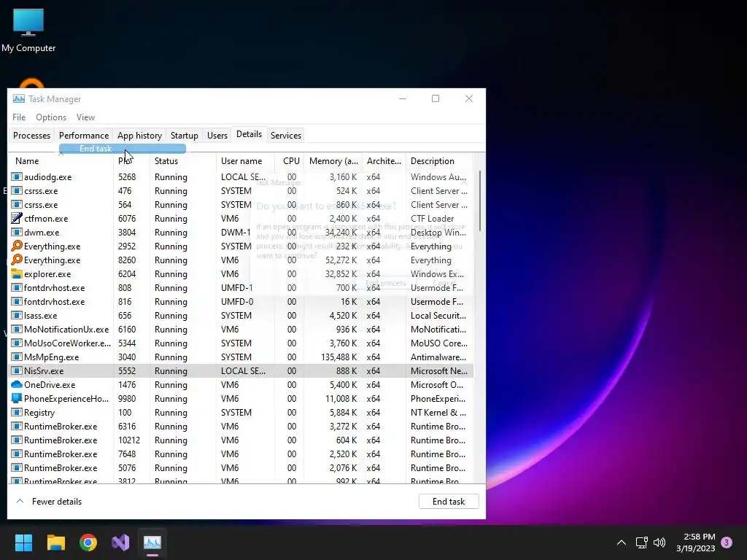This screenshot has height=560, width=747.
Task: Open the notification count badge
Action: click(x=727, y=542)
